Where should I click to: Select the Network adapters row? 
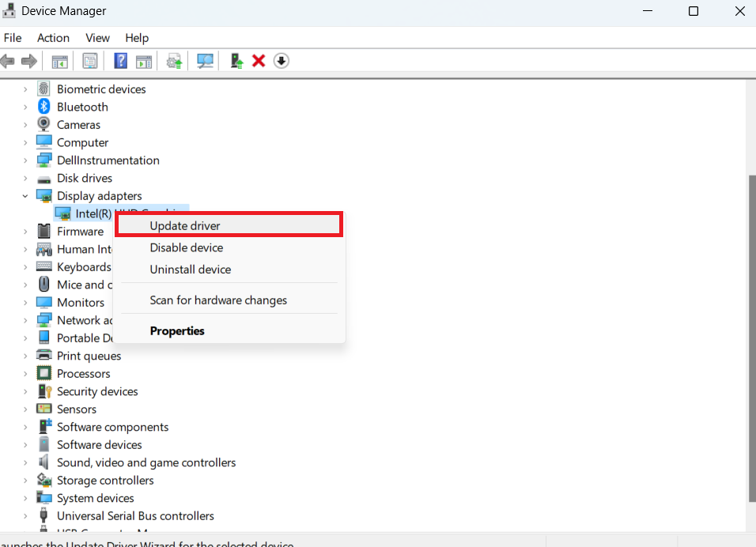point(85,320)
